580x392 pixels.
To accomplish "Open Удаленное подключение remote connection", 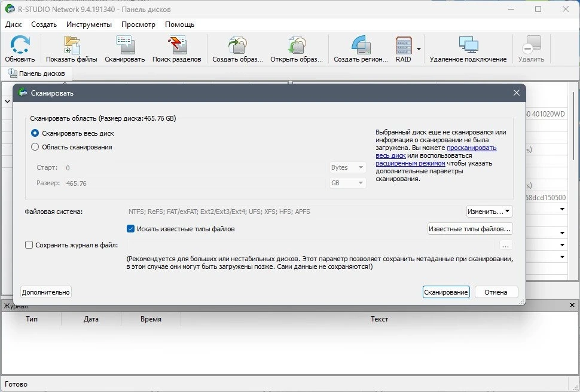I will click(x=468, y=49).
